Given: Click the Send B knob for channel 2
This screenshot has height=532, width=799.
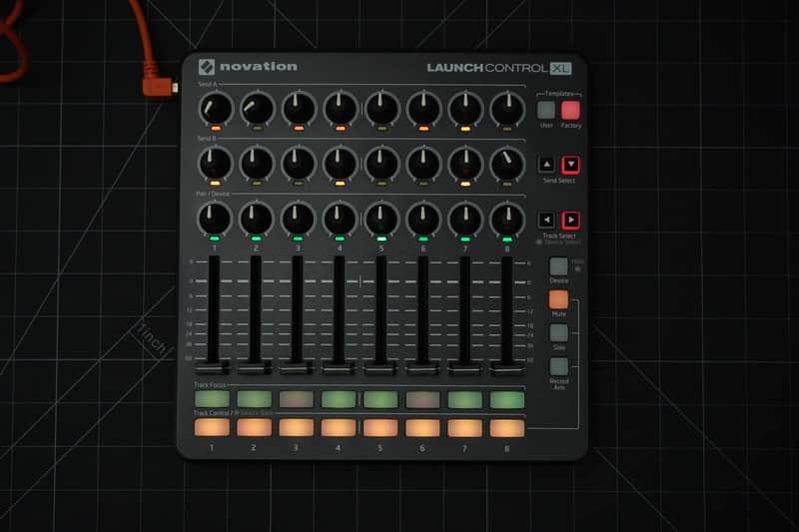Looking at the screenshot, I should 257,164.
